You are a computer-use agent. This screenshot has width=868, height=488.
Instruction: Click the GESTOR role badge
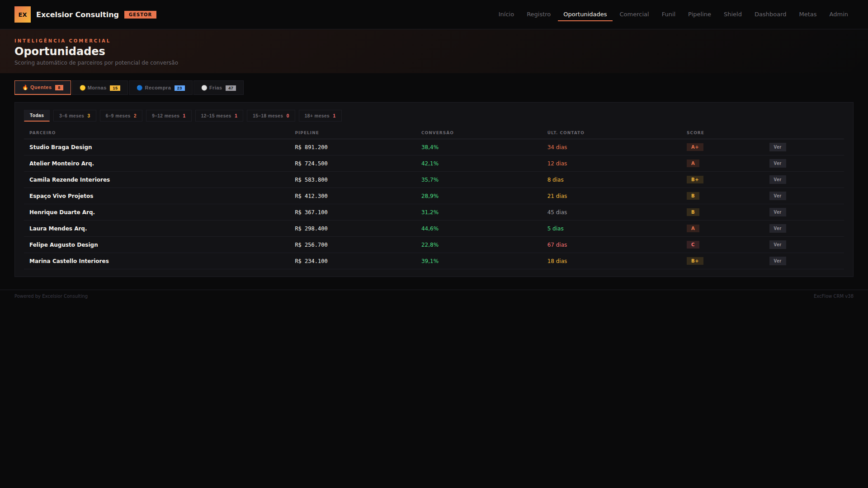click(x=140, y=14)
